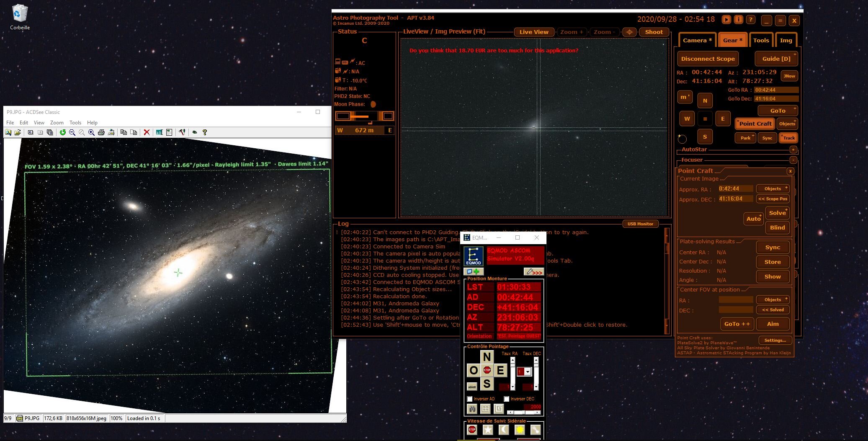Screen dimensions: 868x441
Task: Select sidereal star tracking icon in EQMOD
Action: [x=488, y=430]
